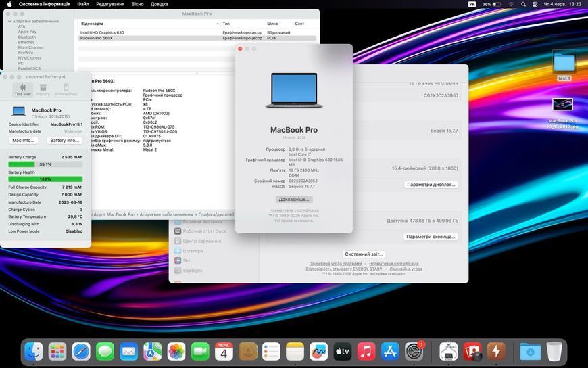Select NVMExpress in System Information sidebar

pyautogui.click(x=30, y=58)
